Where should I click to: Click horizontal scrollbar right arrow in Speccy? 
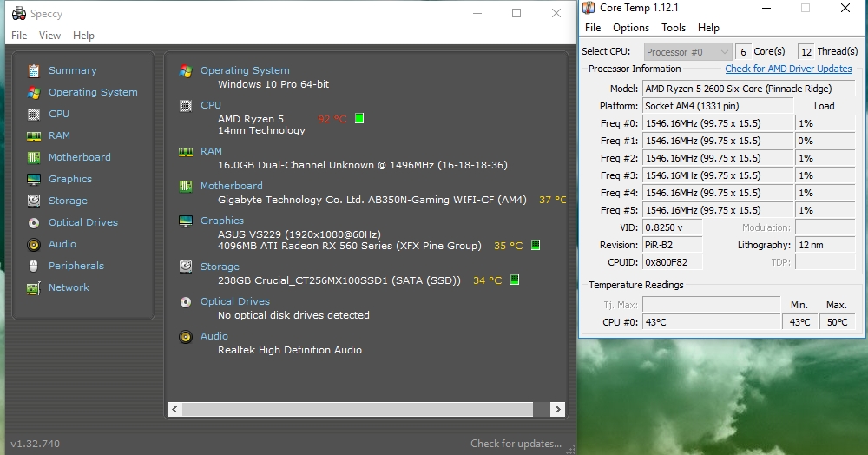(x=557, y=409)
